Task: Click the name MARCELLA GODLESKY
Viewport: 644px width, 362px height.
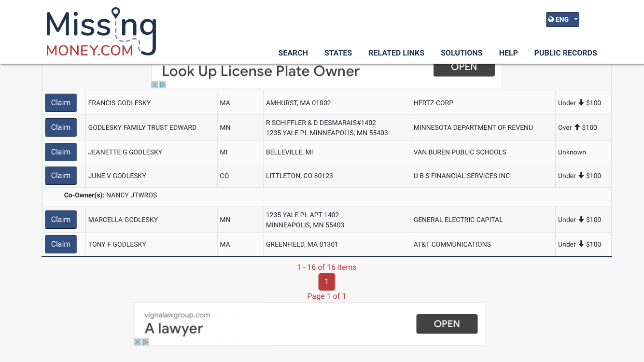Action: [123, 220]
